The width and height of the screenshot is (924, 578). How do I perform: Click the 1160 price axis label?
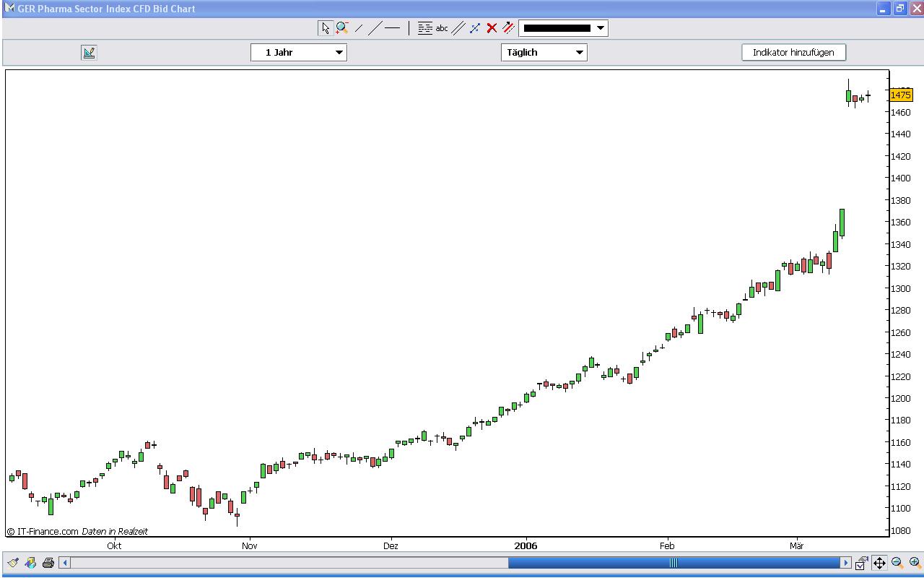tap(900, 442)
